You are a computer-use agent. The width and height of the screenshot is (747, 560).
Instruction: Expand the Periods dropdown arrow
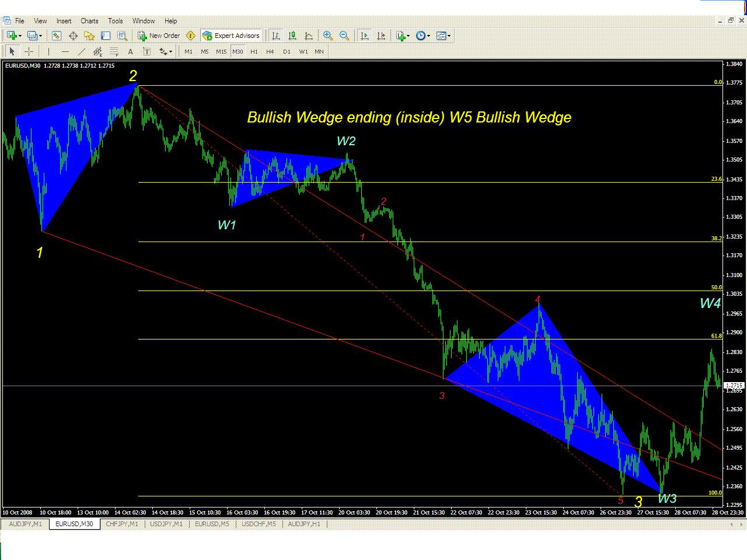[x=429, y=36]
